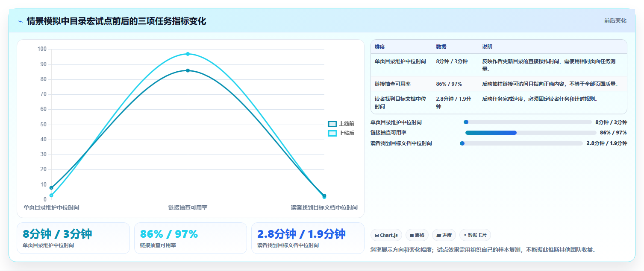Click the description 反映任务完成速度
Image resolution: width=644 pixels, height=271 pixels.
(540, 99)
